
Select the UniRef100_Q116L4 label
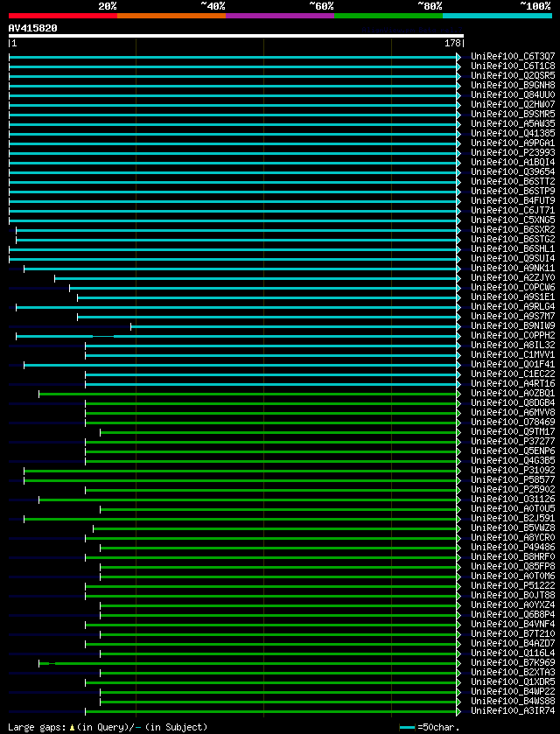[513, 652]
